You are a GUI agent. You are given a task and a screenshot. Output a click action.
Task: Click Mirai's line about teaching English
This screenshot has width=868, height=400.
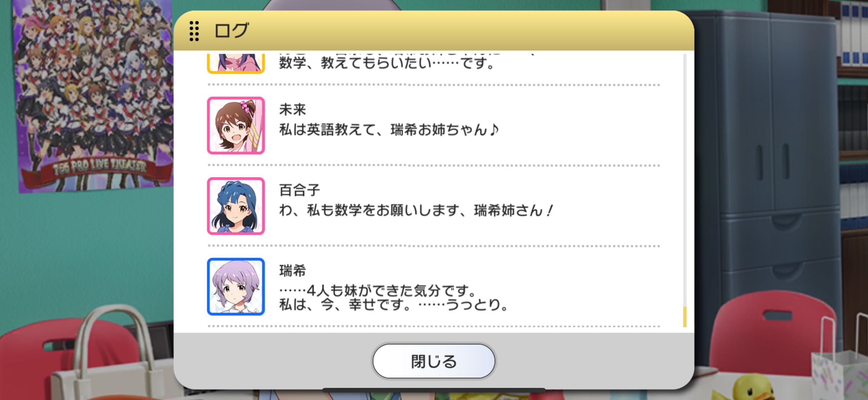[389, 130]
